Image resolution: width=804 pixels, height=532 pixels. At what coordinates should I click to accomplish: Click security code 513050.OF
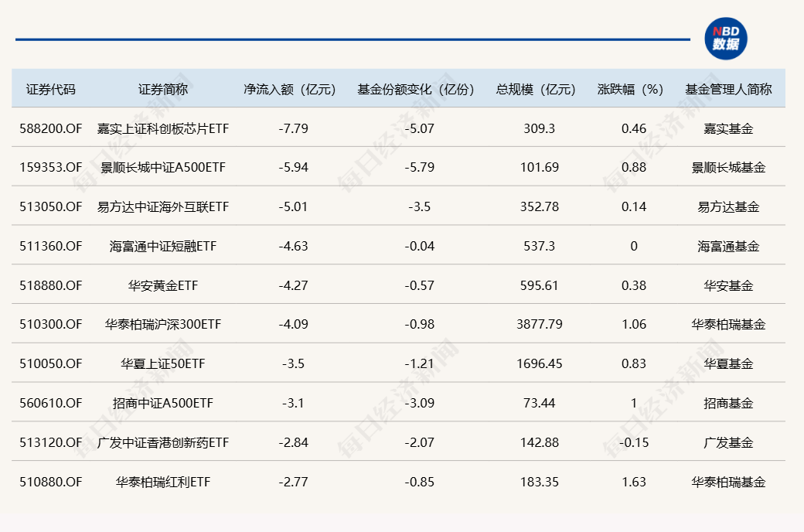(x=51, y=206)
